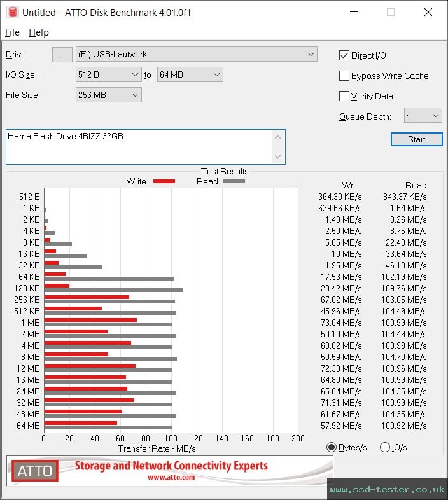The image size is (448, 500).
Task: Click the 64 KB row label in chart
Action: point(29,277)
